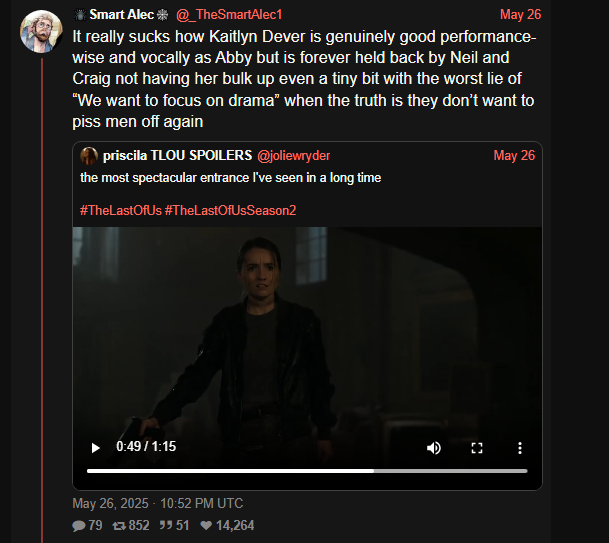View replies via comment bubble icon

point(79,526)
